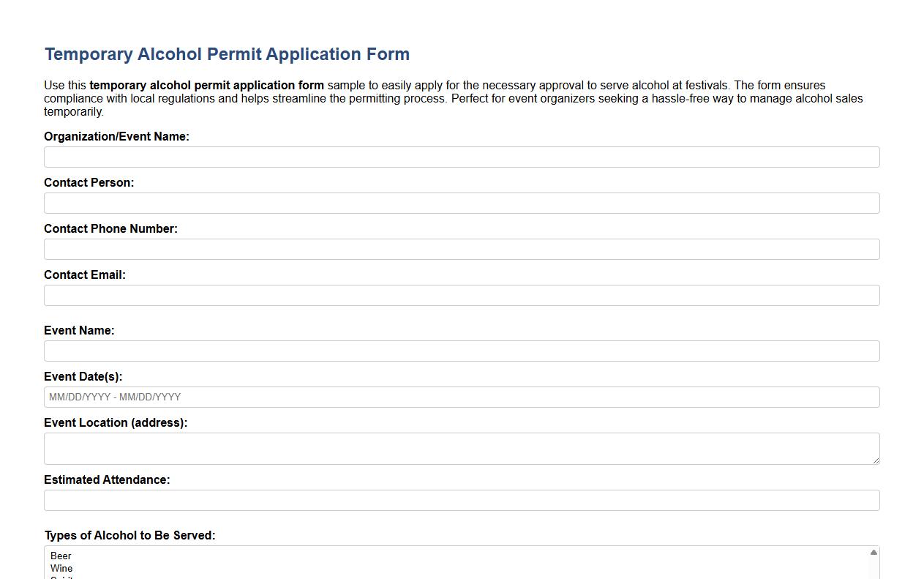Click the introductory description paragraph
This screenshot has width=924, height=579.
[454, 98]
